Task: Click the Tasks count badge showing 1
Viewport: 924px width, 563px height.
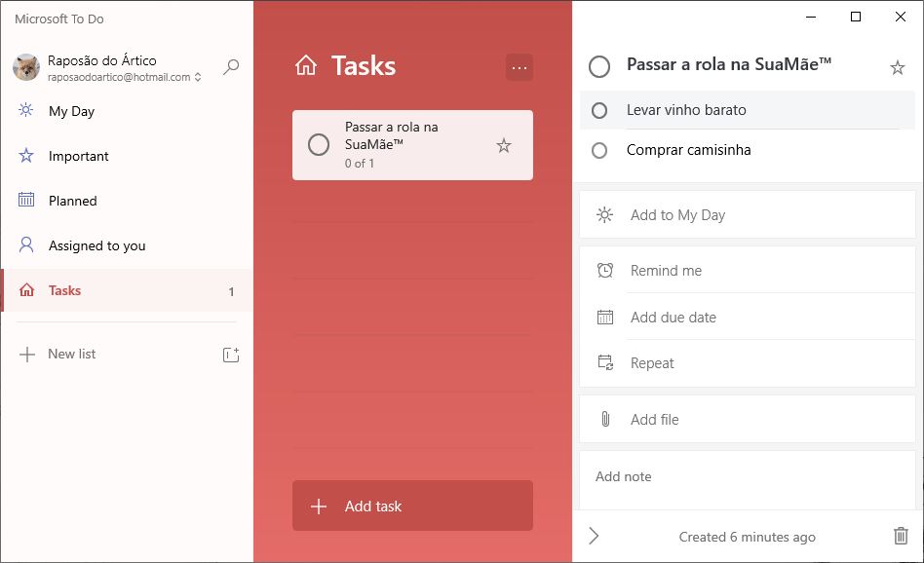Action: click(232, 291)
